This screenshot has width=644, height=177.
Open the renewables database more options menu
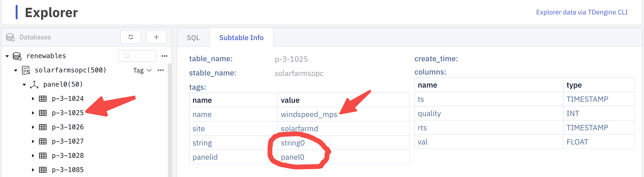tap(164, 56)
